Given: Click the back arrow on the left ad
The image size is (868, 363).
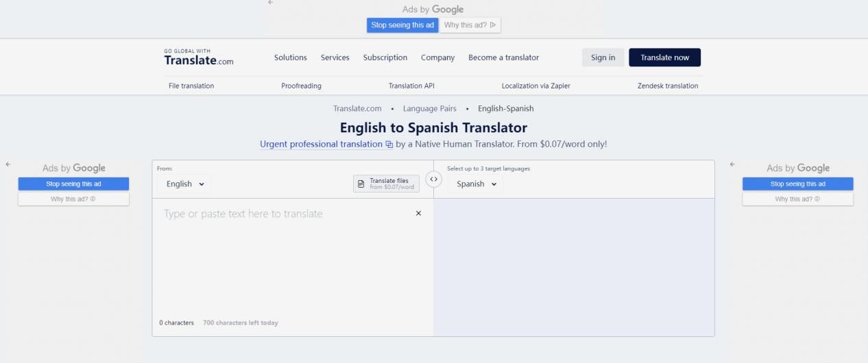Looking at the screenshot, I should (8, 164).
